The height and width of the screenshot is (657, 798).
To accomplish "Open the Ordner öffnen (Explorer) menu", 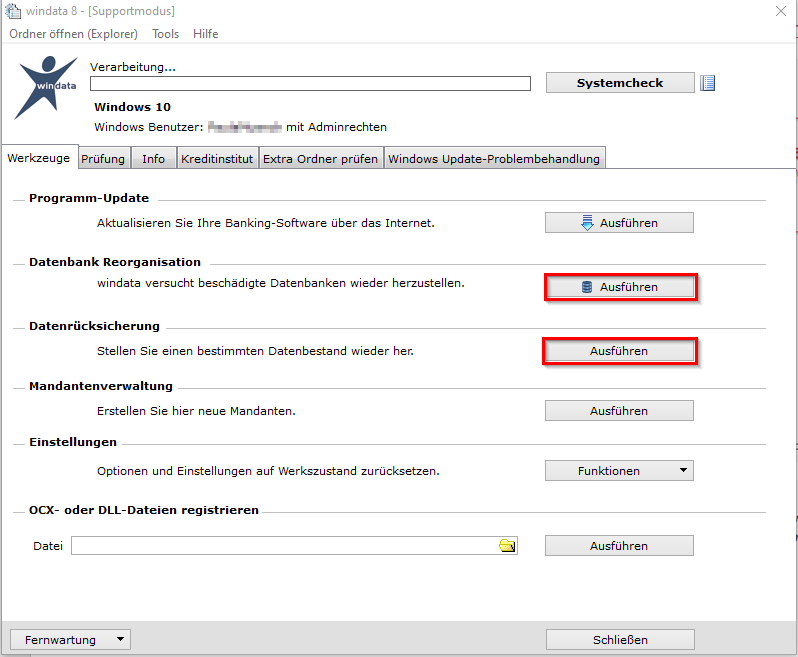I will (73, 34).
